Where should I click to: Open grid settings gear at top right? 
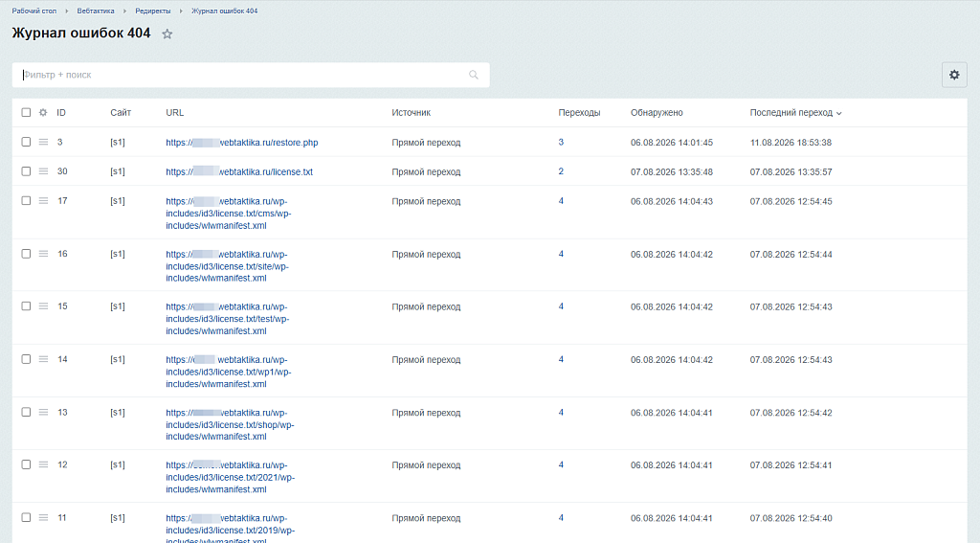(x=954, y=75)
